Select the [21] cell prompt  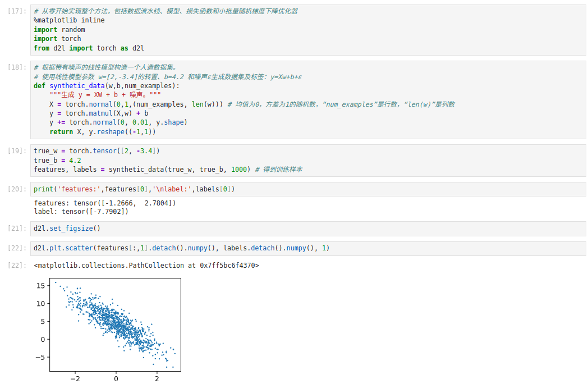[x=17, y=228]
